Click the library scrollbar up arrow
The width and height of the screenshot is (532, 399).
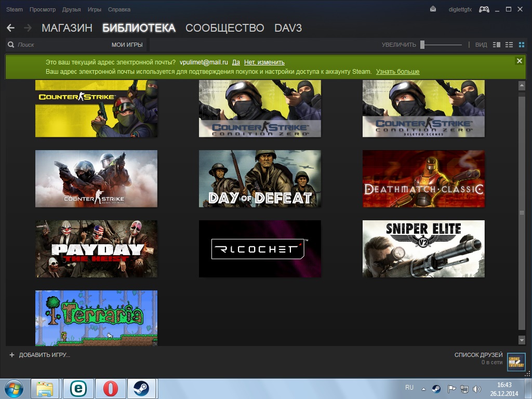pos(522,86)
